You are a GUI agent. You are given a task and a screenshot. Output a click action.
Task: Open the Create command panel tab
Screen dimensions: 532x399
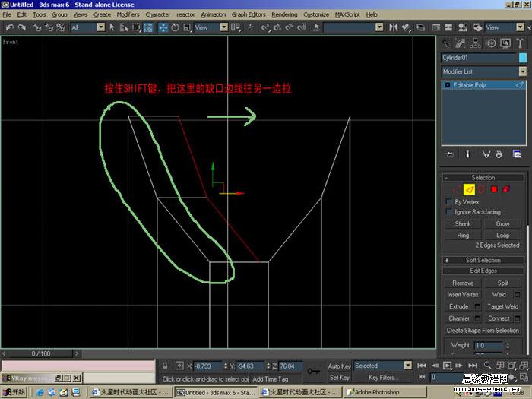[447, 43]
